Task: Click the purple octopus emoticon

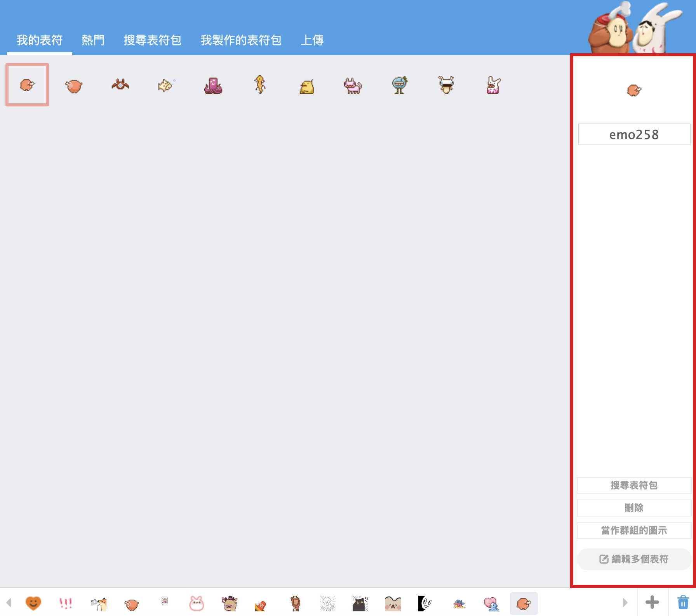Action: (213, 85)
